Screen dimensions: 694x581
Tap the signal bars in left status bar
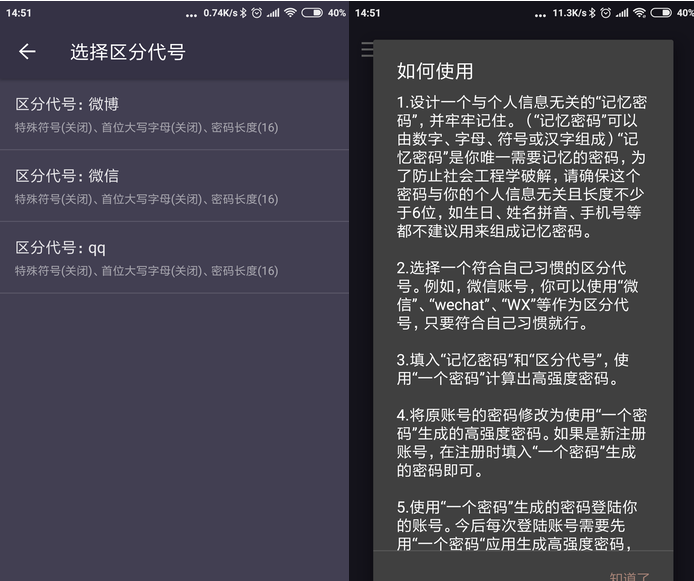273,13
